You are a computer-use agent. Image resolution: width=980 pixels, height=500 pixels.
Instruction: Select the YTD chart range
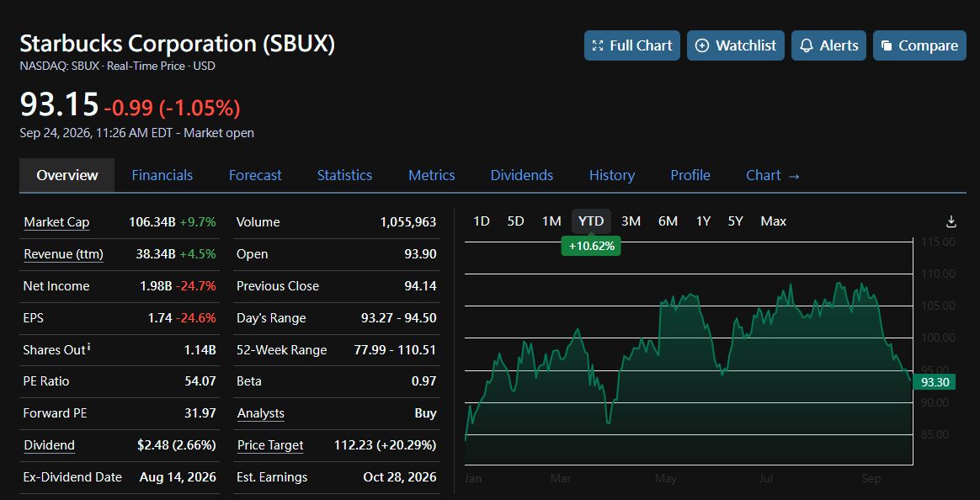(591, 221)
